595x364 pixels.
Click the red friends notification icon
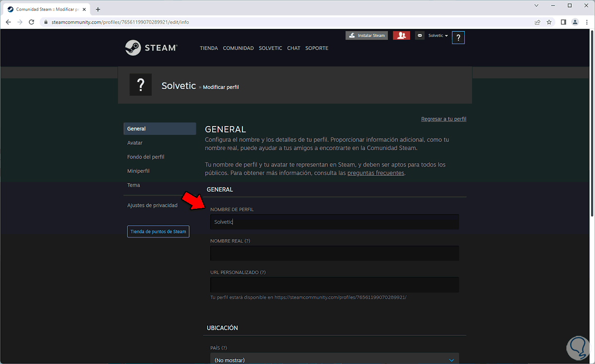[401, 36]
